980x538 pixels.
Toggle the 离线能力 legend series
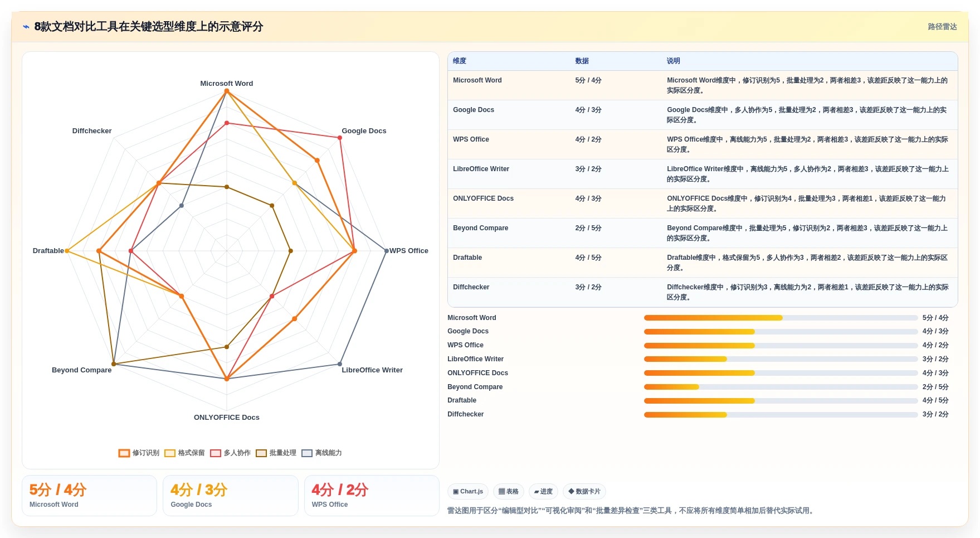pos(321,453)
